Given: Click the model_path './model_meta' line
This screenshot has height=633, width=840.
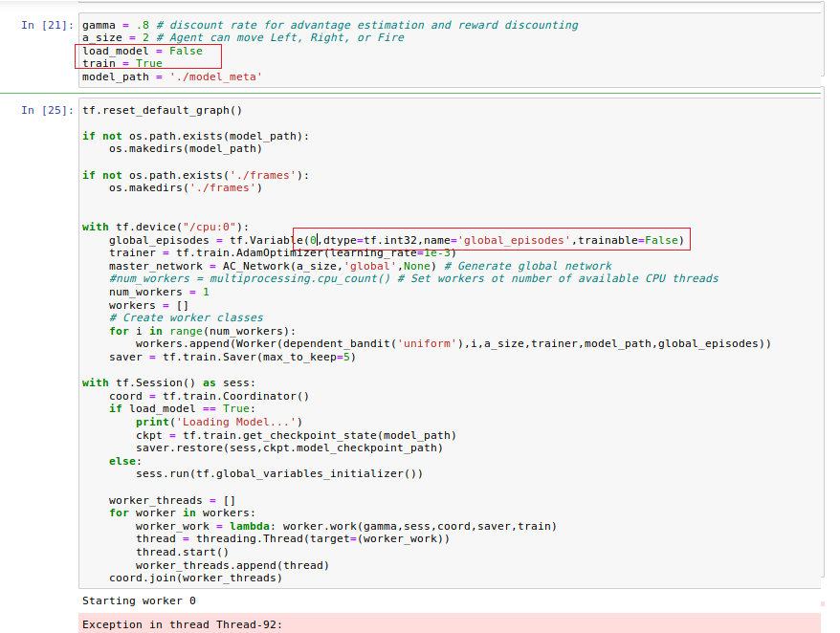Looking at the screenshot, I should (x=172, y=77).
